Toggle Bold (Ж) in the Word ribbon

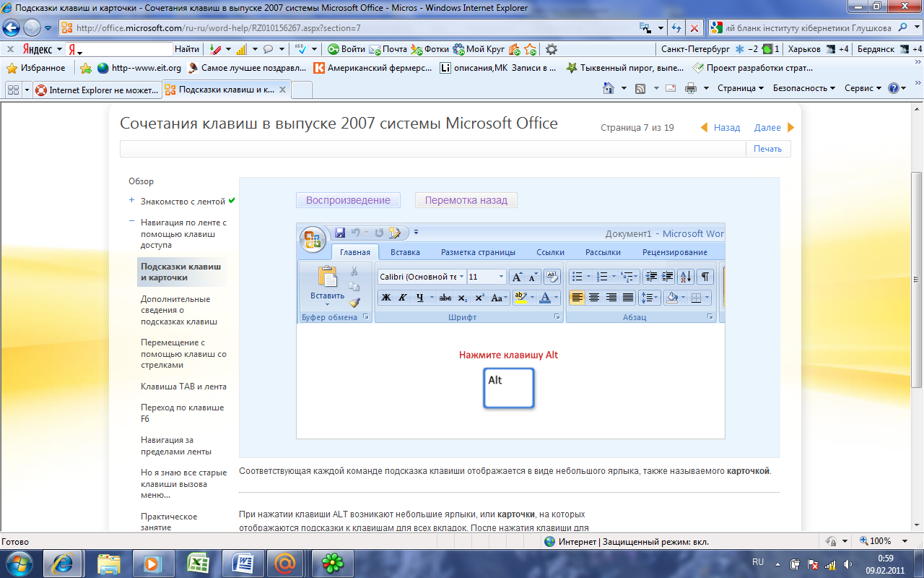(x=385, y=298)
